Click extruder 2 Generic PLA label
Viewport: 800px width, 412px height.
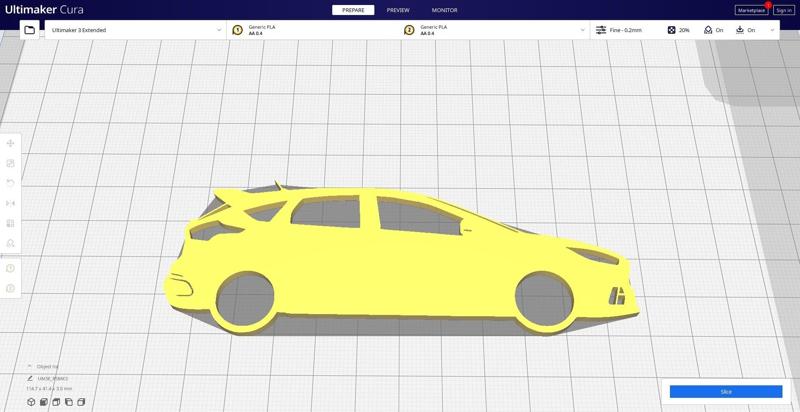coord(434,27)
